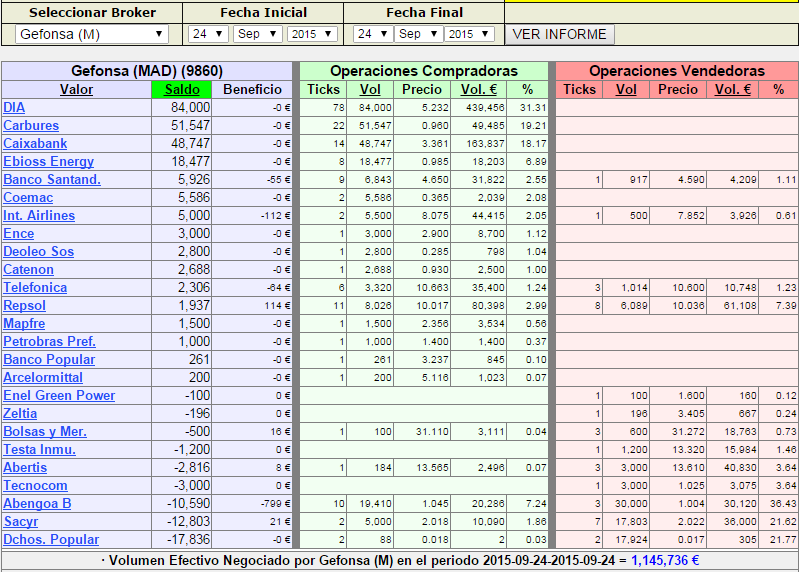Open the Abertis stock link
The width and height of the screenshot is (799, 572).
[x=25, y=468]
